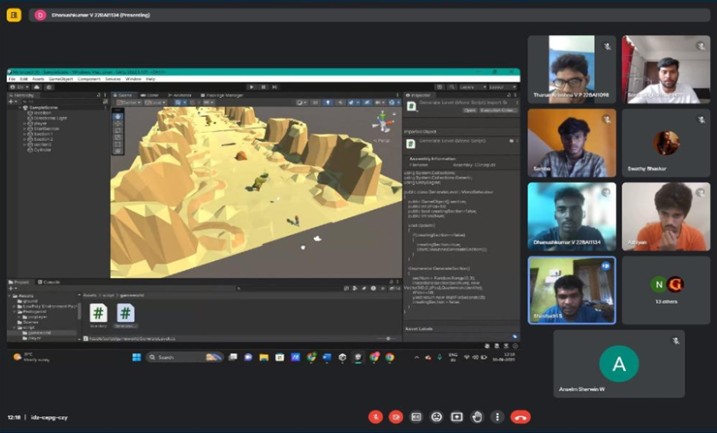Click the Windows Start button

pos(136,357)
